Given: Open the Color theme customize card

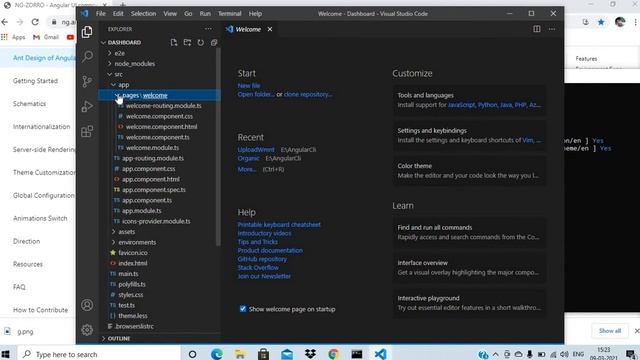Looking at the screenshot, I should click(x=469, y=171).
